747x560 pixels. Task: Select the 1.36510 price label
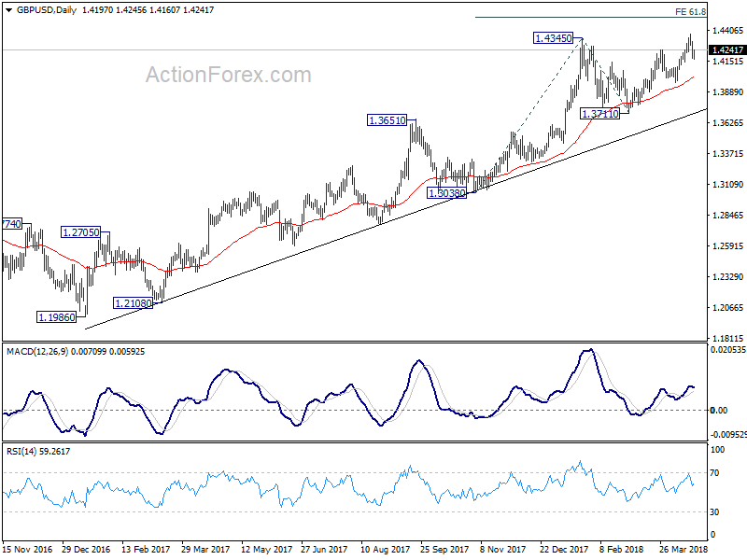(388, 120)
